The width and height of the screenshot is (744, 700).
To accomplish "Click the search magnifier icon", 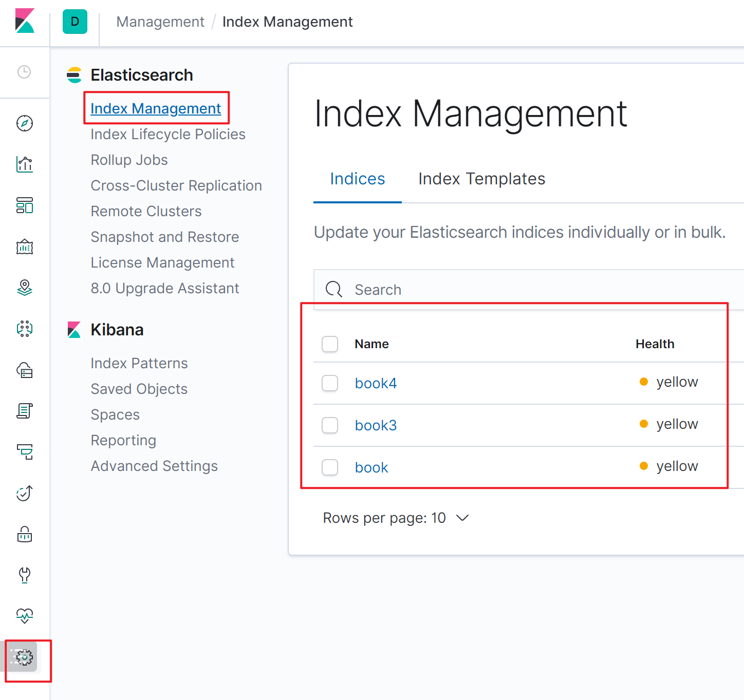I will click(x=334, y=289).
